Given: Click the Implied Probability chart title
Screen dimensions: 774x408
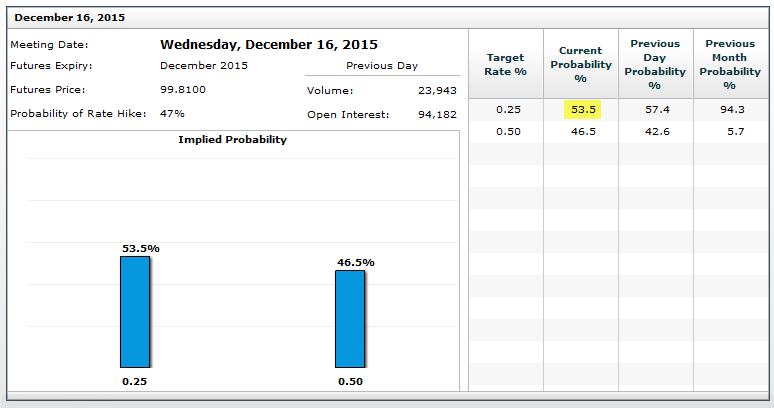Looking at the screenshot, I should click(x=232, y=140).
